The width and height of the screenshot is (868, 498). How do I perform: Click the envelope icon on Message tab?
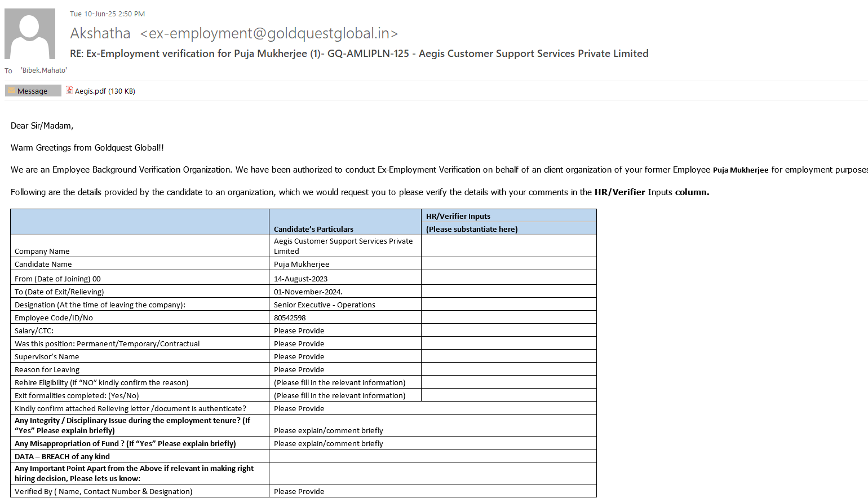click(x=11, y=91)
